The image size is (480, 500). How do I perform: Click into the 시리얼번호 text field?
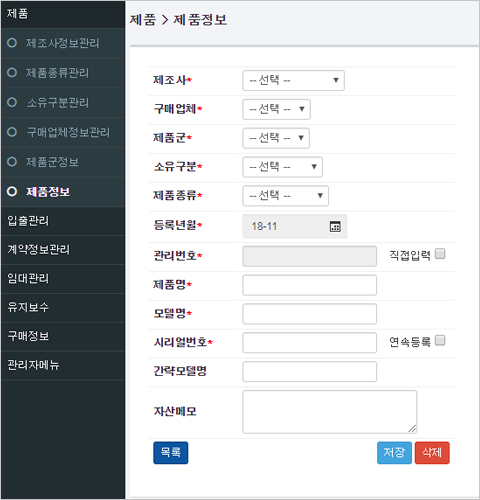tap(310, 342)
